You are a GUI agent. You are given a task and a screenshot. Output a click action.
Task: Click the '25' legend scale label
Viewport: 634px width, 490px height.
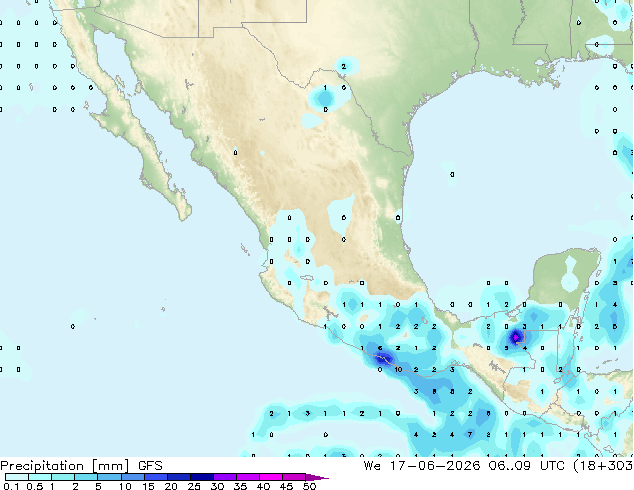[194, 486]
